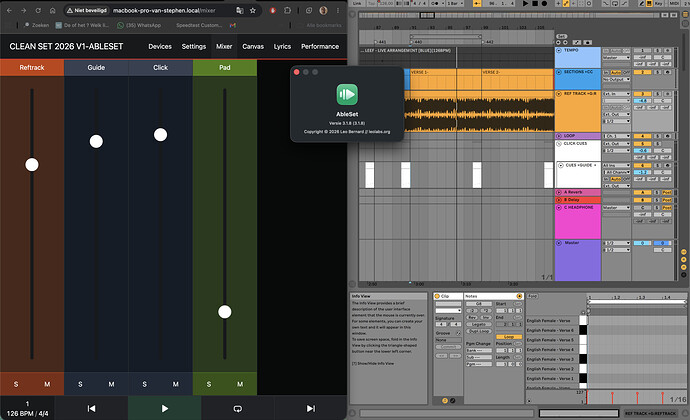The image size is (690, 420).
Task: Unfold the C HEADPHONE return track
Action: click(559, 207)
